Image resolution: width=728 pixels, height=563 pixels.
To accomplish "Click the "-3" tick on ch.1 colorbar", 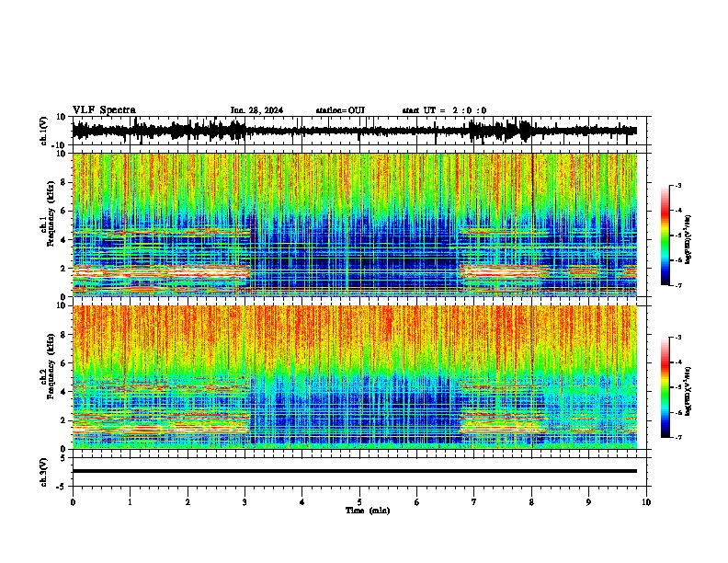I will (678, 186).
